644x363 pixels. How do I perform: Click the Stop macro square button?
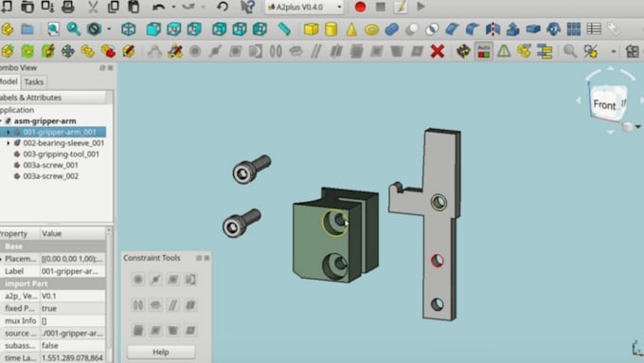click(381, 7)
